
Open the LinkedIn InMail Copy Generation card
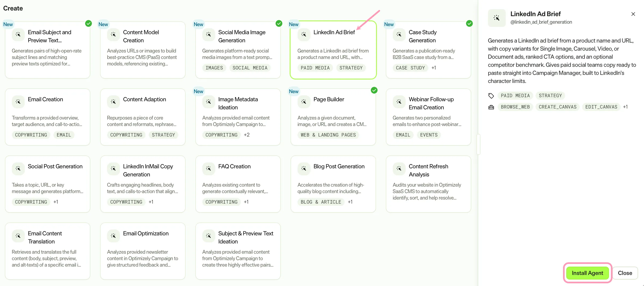coord(143,184)
